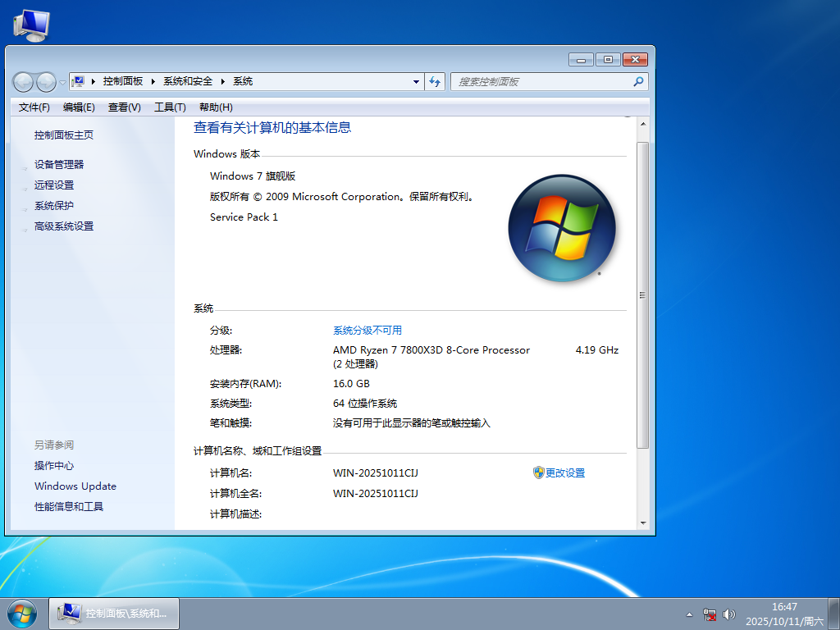Screen dimensions: 840x630
Task: Open the Start menu orb
Action: (x=23, y=613)
